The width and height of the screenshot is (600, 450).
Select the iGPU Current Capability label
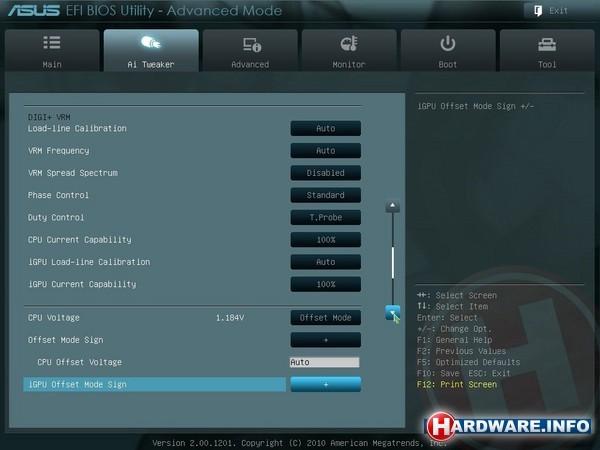point(82,284)
